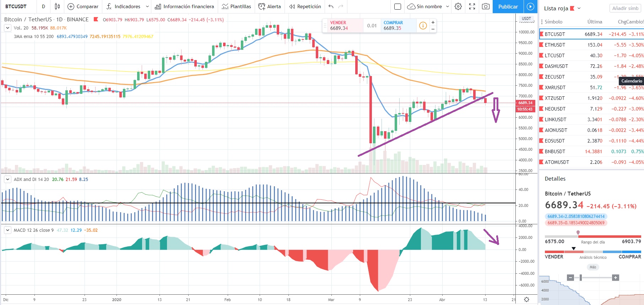This screenshot has width=644, height=305.
Task: Increase order quantity with plus button
Action: click(433, 22)
